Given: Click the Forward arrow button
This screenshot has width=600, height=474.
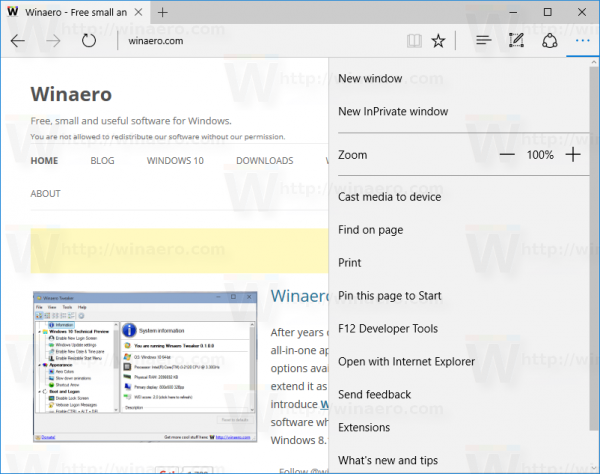Looking at the screenshot, I should point(53,41).
